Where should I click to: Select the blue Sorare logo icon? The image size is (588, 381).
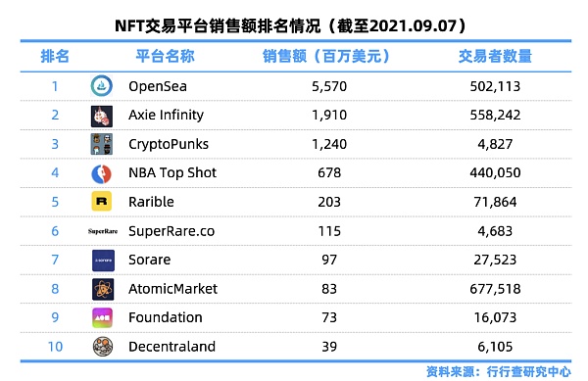click(103, 261)
